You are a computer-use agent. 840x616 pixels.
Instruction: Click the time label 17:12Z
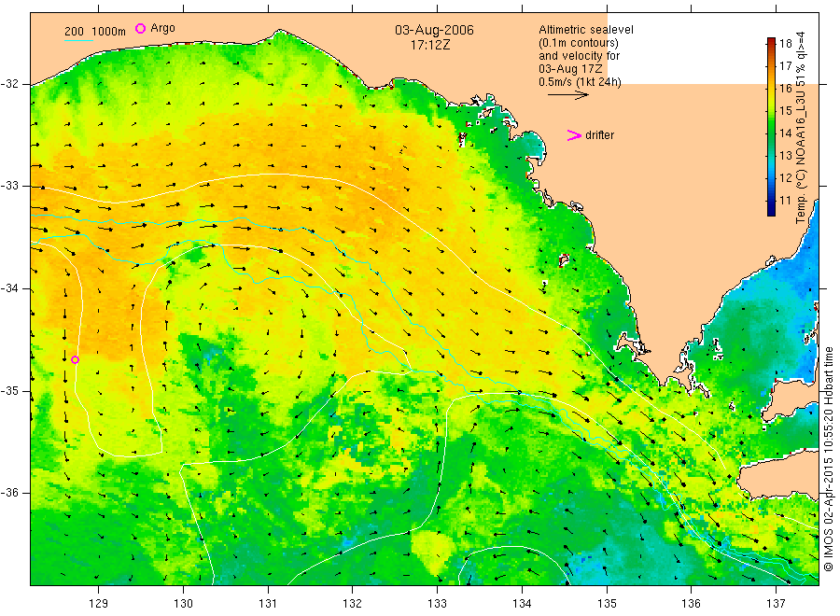coord(430,45)
